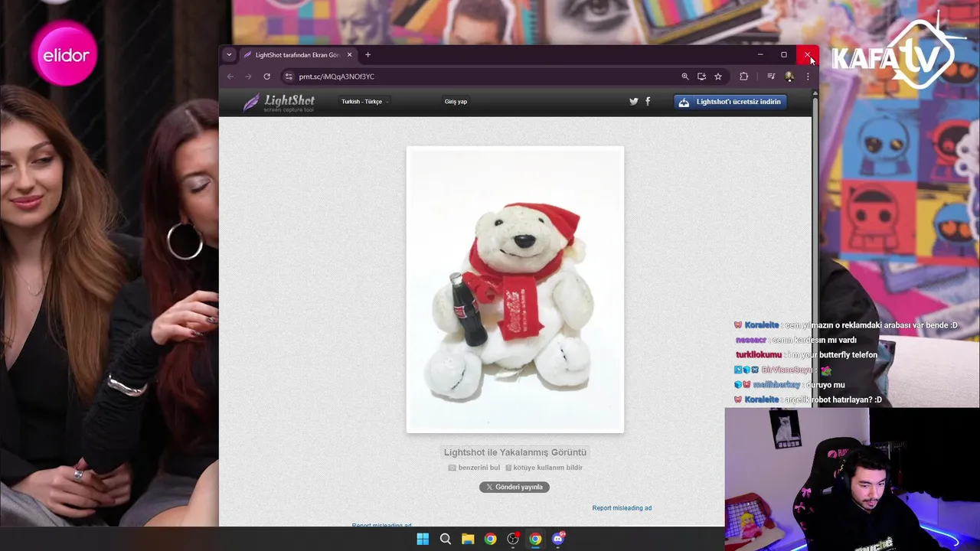Close the LightShot tab with its X
Viewport: 980px width, 551px height.
click(349, 55)
